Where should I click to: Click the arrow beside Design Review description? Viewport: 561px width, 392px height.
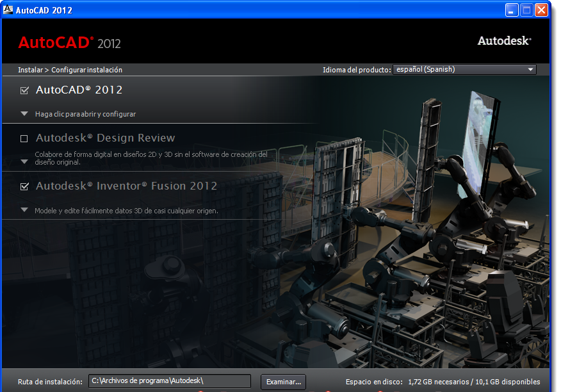(x=24, y=162)
